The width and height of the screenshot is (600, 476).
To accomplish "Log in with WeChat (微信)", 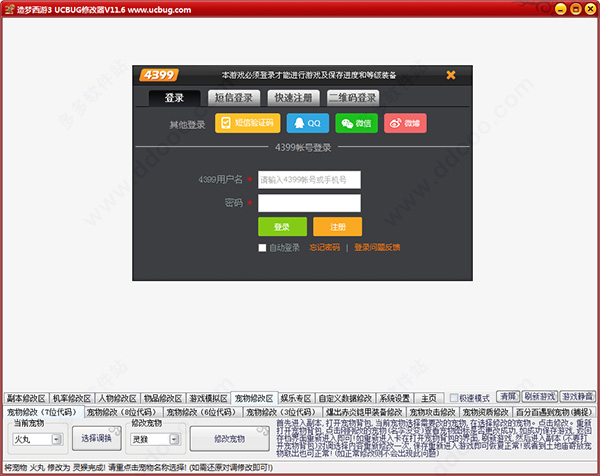I will pyautogui.click(x=356, y=123).
